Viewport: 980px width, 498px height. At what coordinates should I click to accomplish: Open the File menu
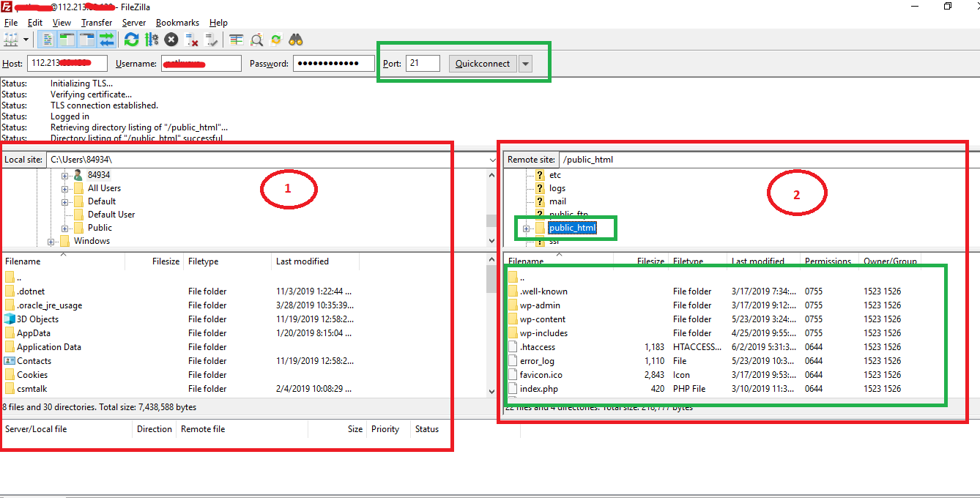[x=11, y=23]
